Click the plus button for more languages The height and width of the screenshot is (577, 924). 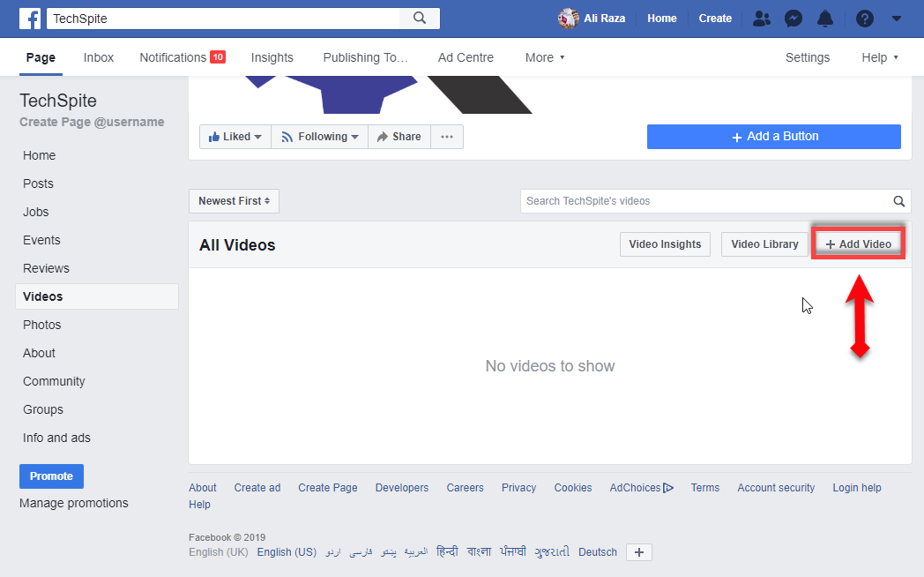coord(639,552)
